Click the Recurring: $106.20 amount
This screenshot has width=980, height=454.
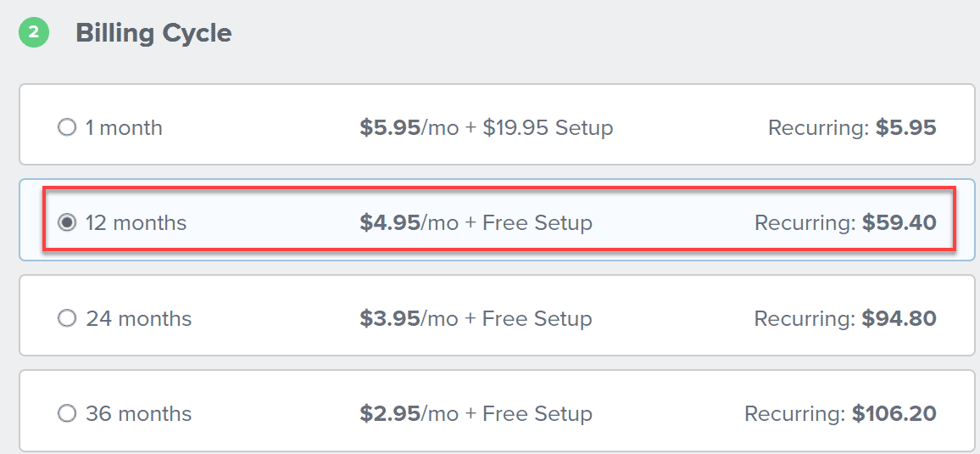(x=840, y=414)
